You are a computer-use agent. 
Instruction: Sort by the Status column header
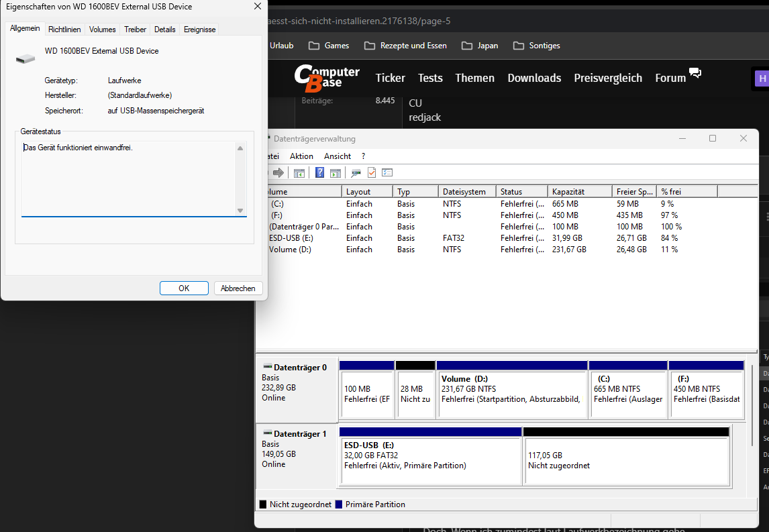tap(522, 192)
